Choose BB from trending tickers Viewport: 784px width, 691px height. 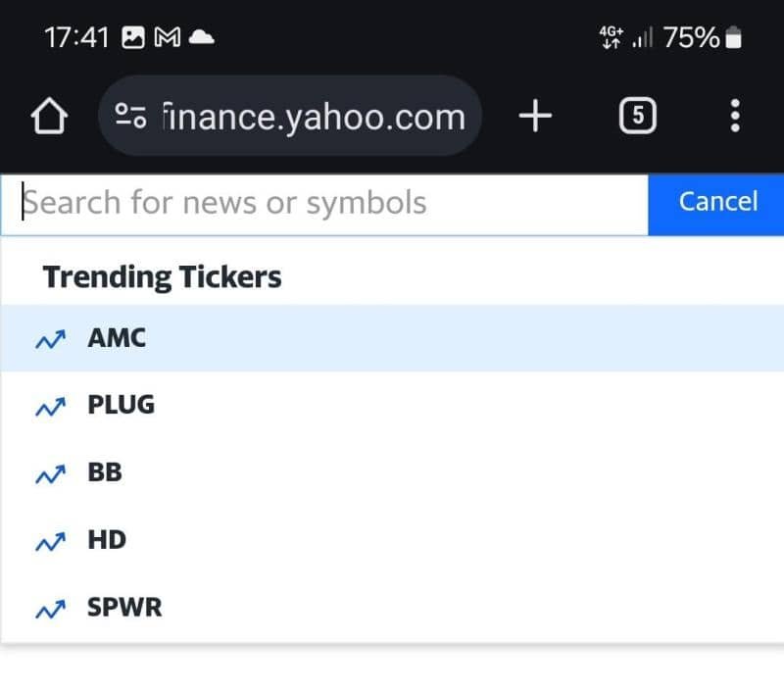105,472
